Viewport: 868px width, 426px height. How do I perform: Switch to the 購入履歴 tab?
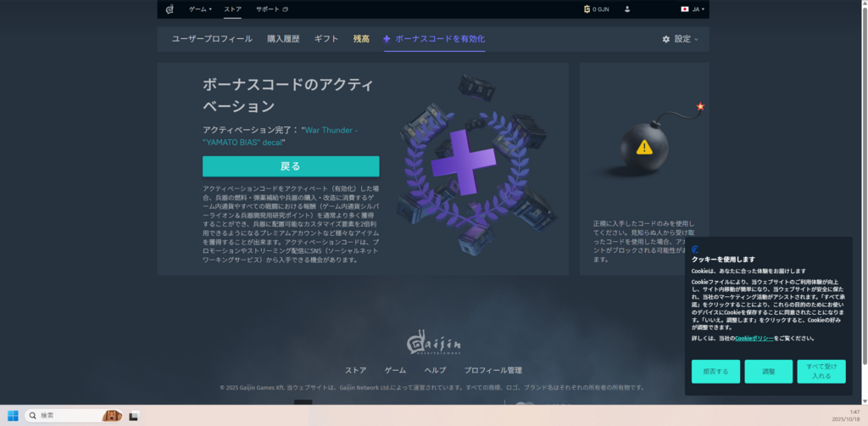click(x=283, y=39)
